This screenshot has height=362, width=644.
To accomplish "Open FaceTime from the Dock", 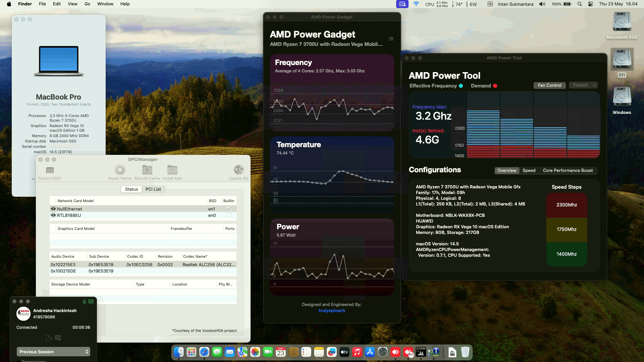I will coord(268,352).
